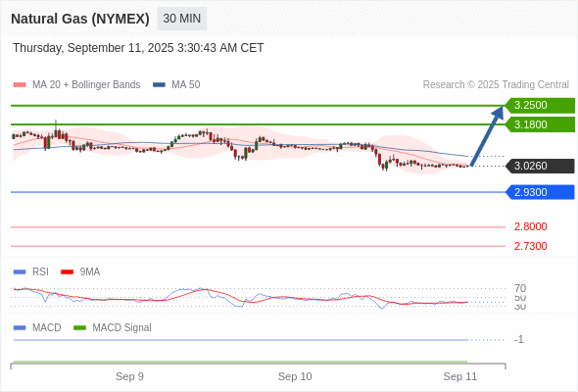The image size is (578, 392).
Task: Toggle the MACD legend entry
Action: point(37,327)
